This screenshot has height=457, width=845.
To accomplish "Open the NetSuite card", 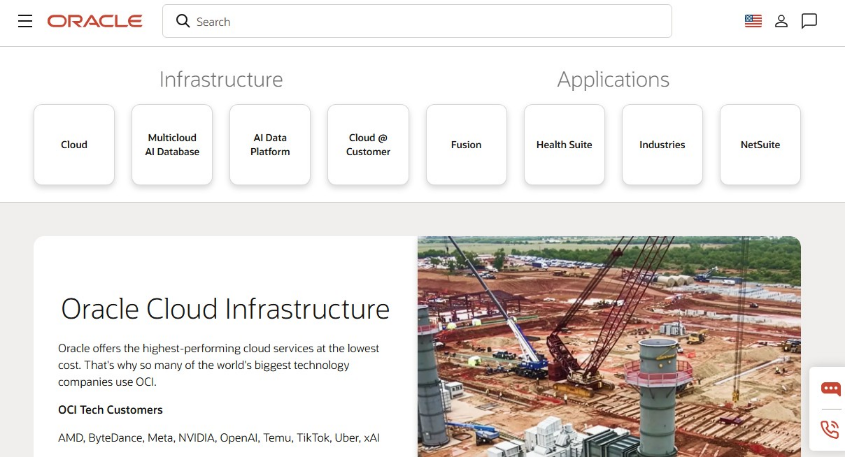I will pyautogui.click(x=760, y=144).
